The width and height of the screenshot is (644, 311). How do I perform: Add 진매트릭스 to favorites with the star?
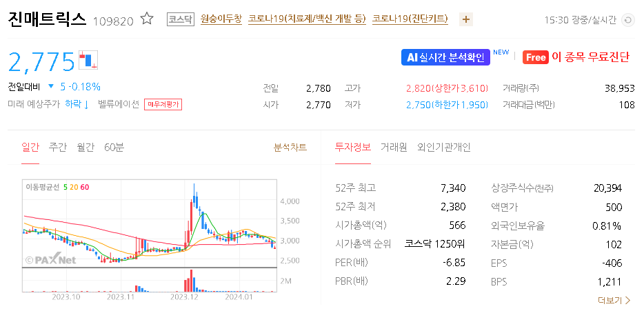click(147, 19)
